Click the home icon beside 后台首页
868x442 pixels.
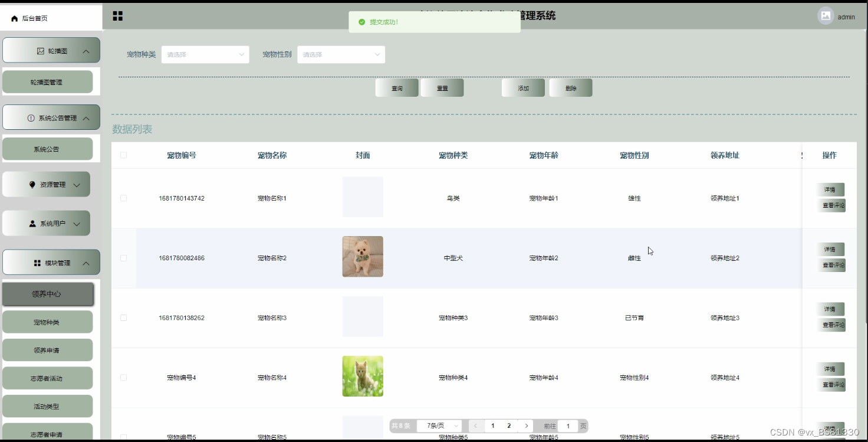pos(15,19)
